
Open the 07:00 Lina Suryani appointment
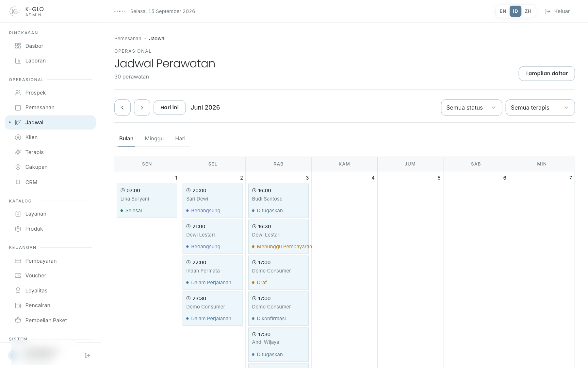pos(147,201)
